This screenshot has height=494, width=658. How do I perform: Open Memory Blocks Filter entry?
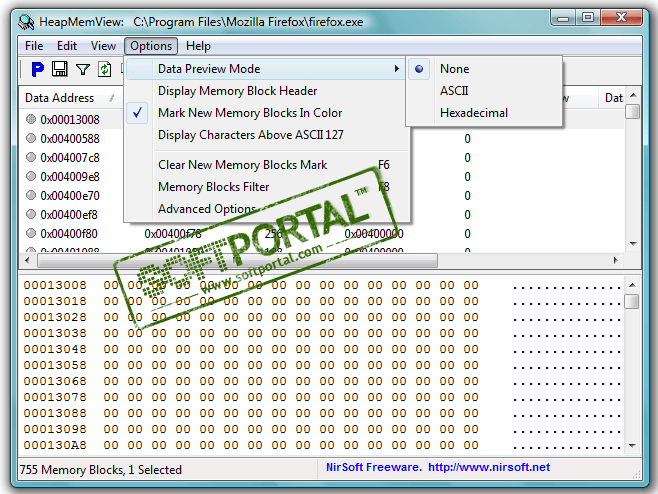267,187
